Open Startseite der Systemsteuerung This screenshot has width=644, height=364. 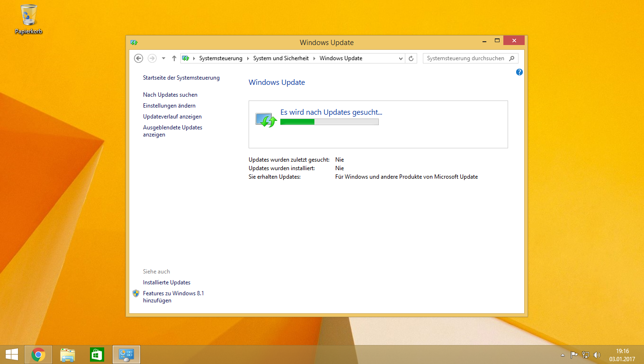pos(181,78)
